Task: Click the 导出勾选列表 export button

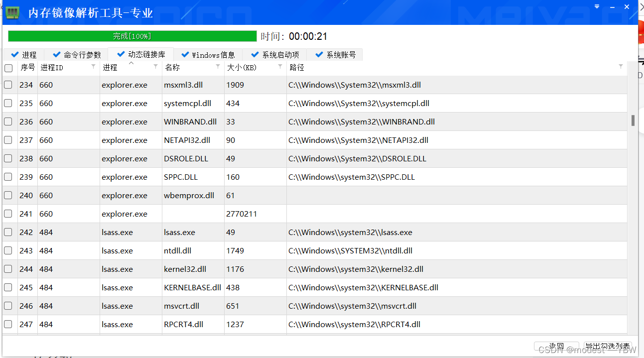Action: click(608, 345)
